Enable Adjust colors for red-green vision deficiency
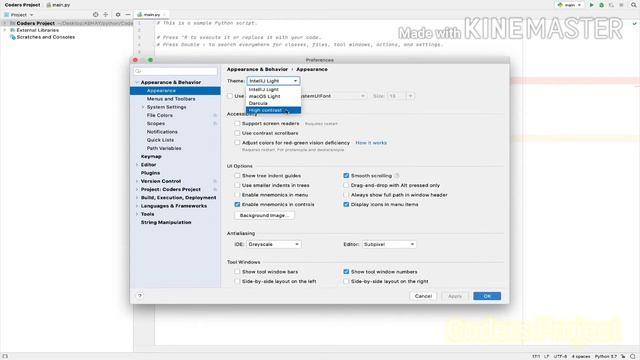 (x=237, y=143)
